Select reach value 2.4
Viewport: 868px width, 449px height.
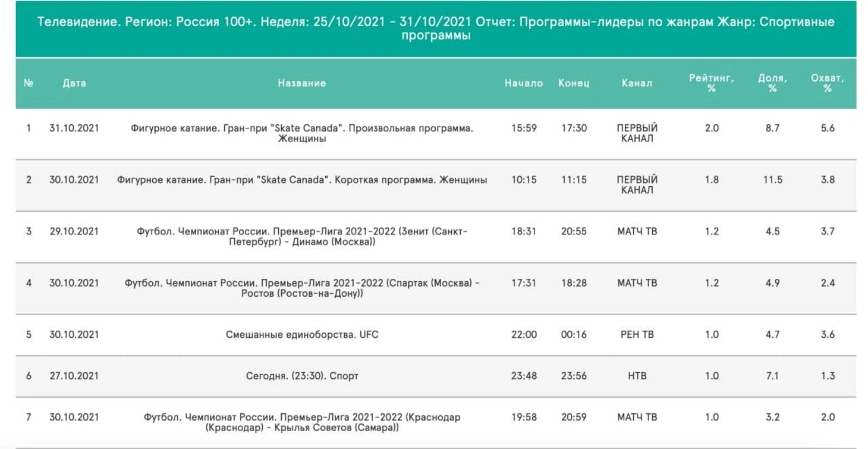click(828, 283)
